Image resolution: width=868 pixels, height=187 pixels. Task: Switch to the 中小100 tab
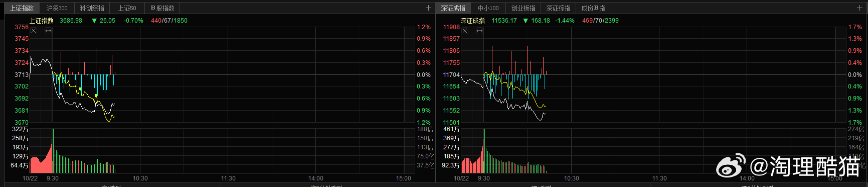[x=488, y=8]
